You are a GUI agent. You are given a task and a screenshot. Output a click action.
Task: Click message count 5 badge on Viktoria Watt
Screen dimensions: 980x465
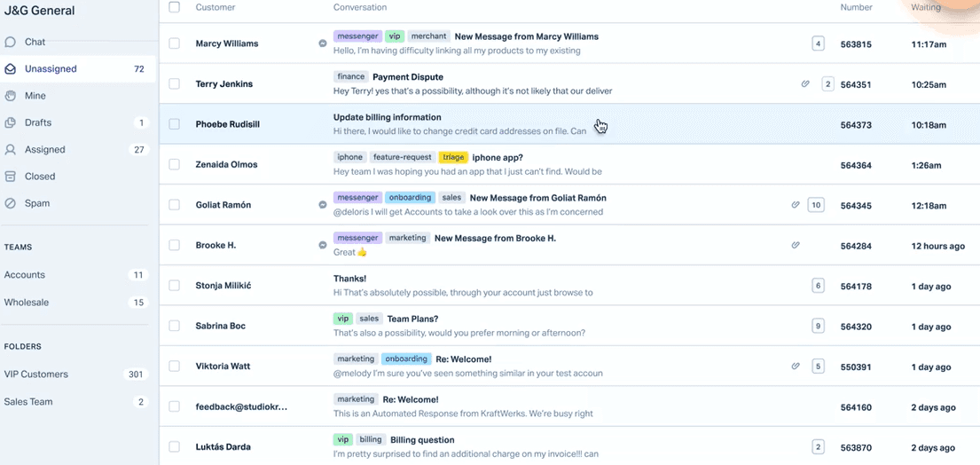click(x=818, y=366)
